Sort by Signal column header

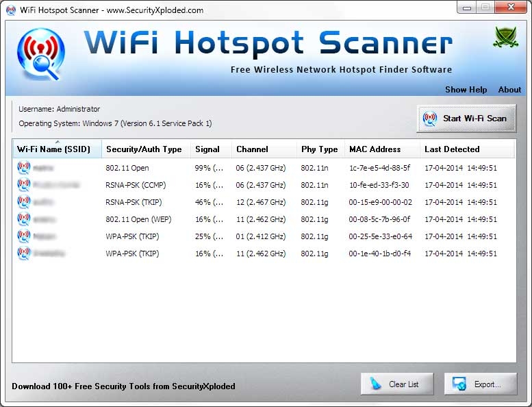[x=211, y=149]
